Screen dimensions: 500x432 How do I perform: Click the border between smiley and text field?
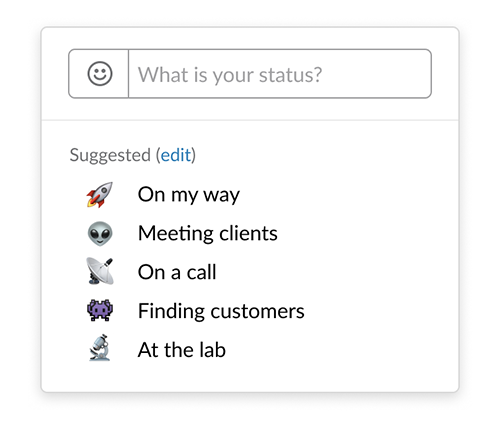pos(128,74)
